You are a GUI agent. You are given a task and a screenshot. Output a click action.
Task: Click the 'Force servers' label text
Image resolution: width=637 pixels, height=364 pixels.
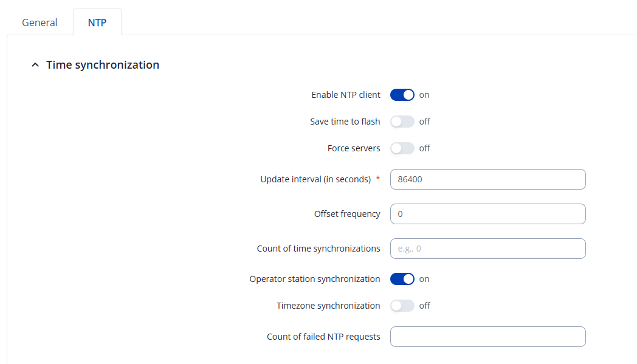pyautogui.click(x=353, y=148)
